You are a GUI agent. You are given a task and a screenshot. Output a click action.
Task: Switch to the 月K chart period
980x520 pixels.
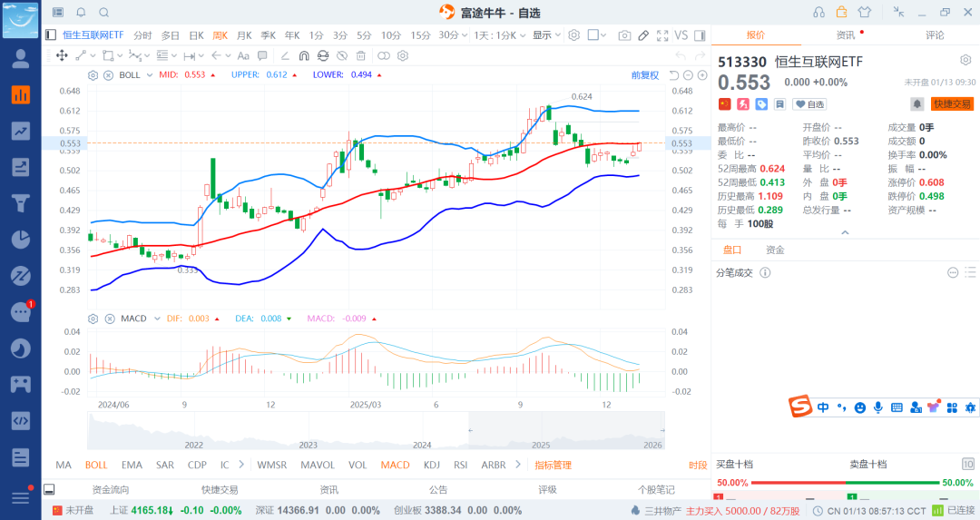pos(243,35)
